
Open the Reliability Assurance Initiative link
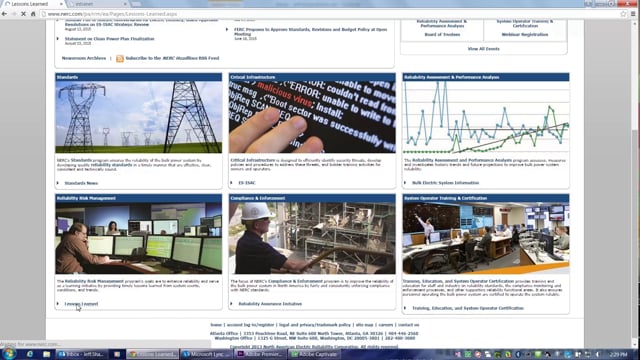tap(270, 304)
